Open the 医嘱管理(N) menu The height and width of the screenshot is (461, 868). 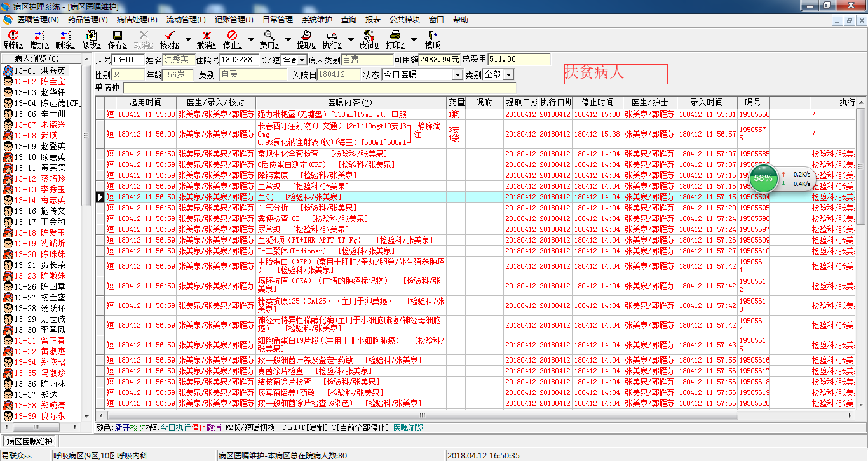tap(38, 20)
